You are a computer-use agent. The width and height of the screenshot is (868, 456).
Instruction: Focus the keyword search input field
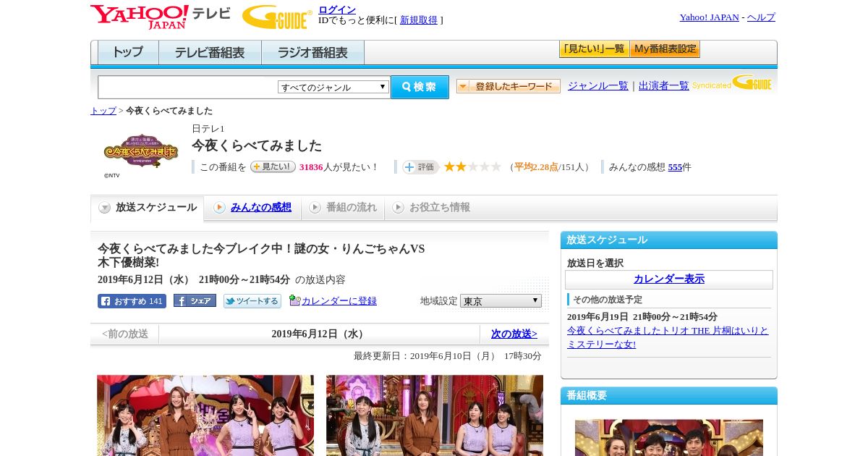click(x=188, y=87)
